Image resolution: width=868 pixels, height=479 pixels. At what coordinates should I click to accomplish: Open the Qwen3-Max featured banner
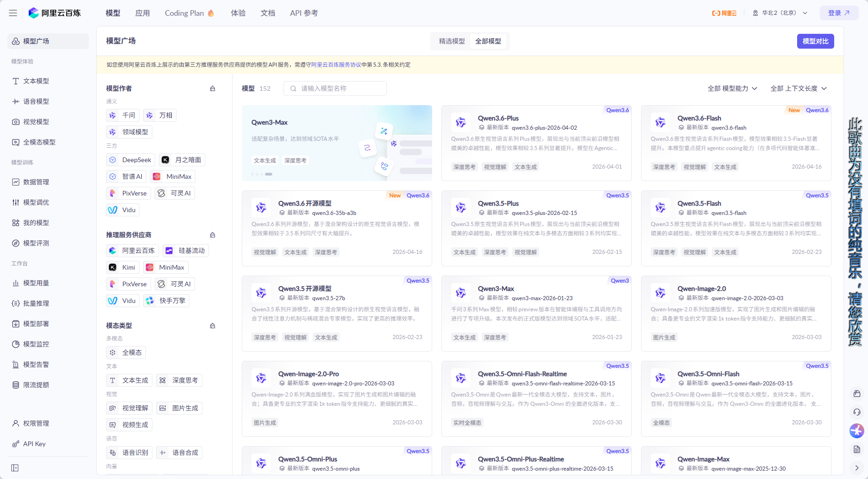[337, 143]
